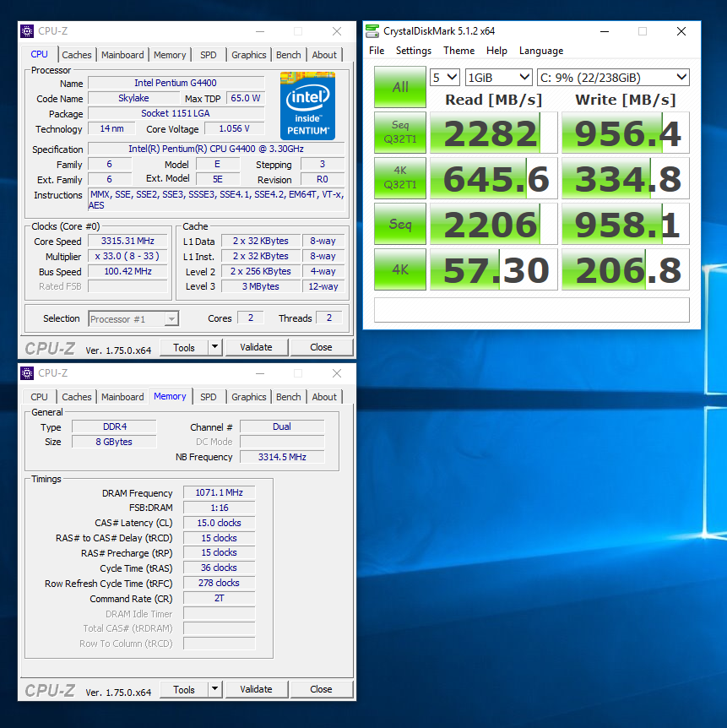Click the Seq Q32T1 read result 2282
This screenshot has height=728, width=727.
pyautogui.click(x=493, y=133)
